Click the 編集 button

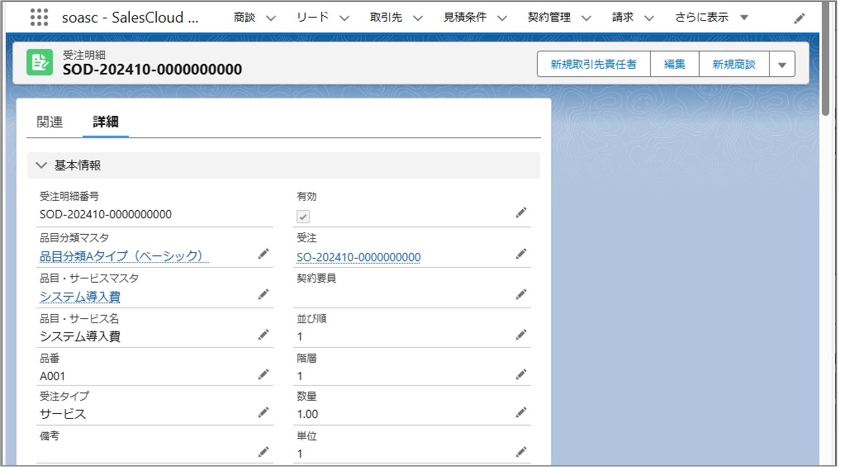(x=674, y=64)
